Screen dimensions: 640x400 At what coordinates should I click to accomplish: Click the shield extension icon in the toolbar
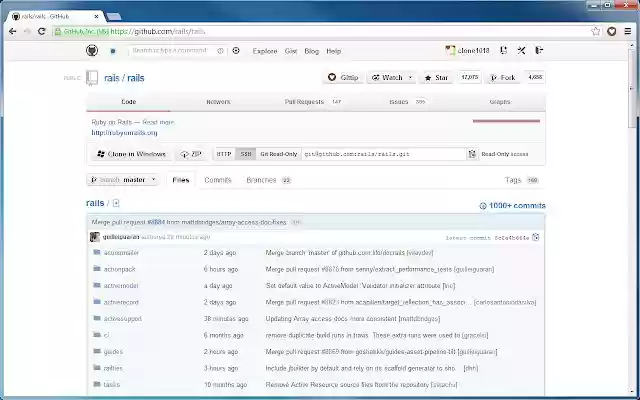click(611, 31)
